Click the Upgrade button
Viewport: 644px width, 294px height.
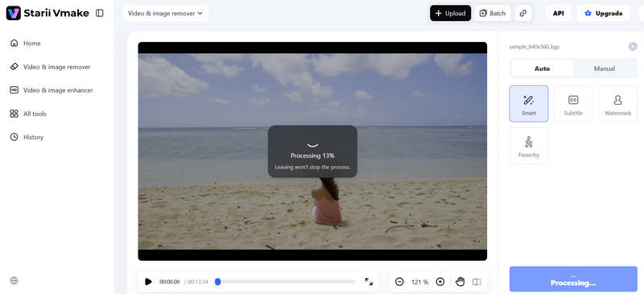click(603, 13)
